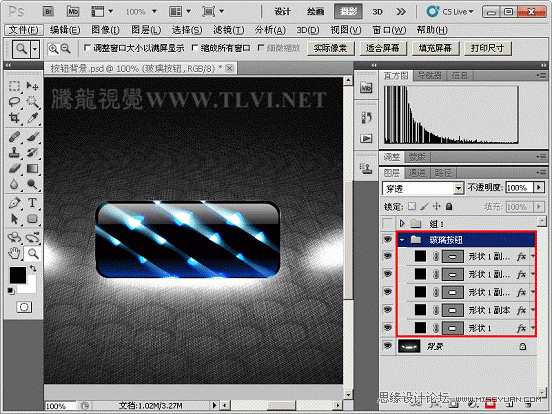Screen dimensions: 552x414
Task: Select the Eyedropper tool
Action: click(x=33, y=118)
